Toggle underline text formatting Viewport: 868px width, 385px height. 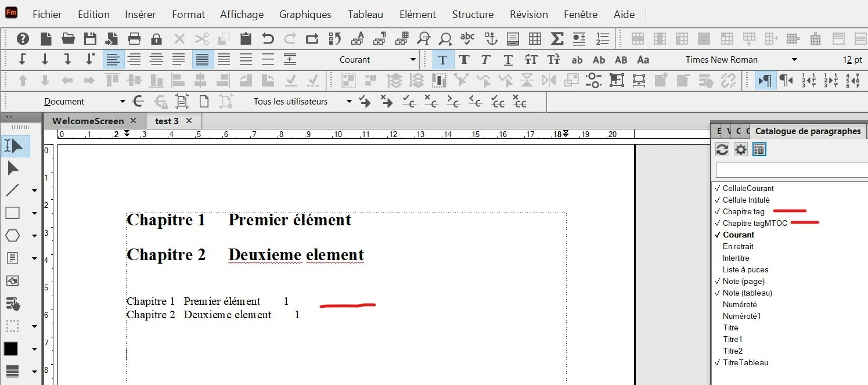pyautogui.click(x=508, y=59)
